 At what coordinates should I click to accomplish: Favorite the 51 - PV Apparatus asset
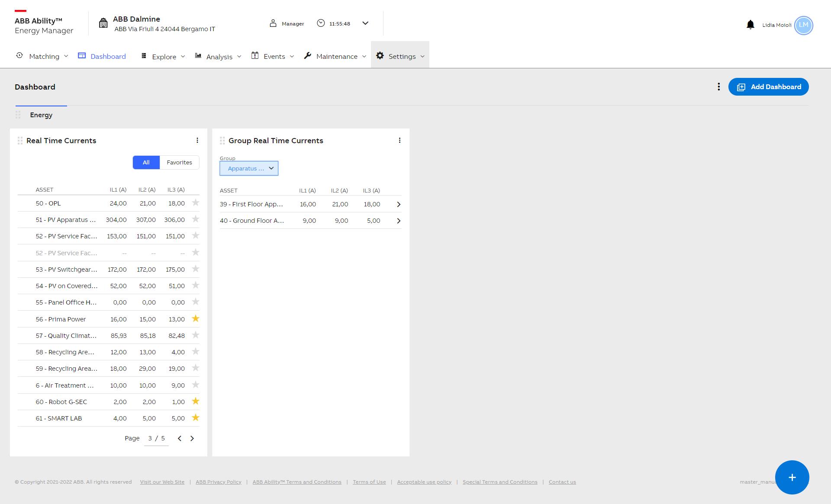click(x=196, y=219)
